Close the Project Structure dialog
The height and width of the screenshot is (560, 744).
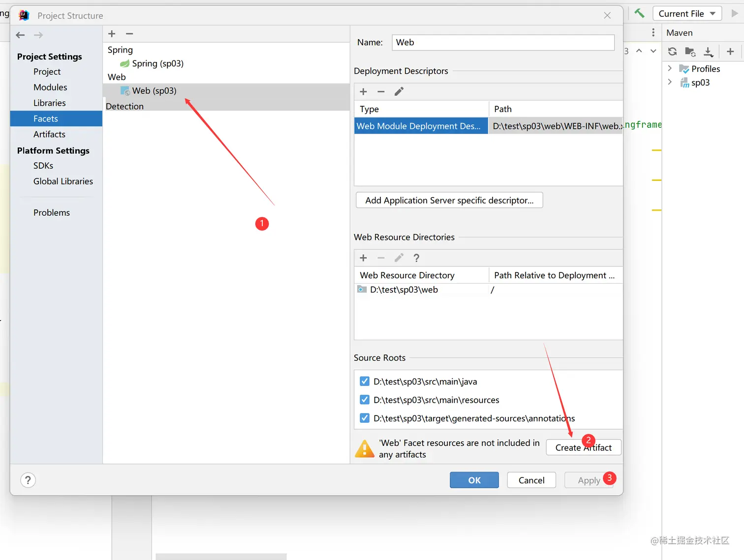[607, 15]
